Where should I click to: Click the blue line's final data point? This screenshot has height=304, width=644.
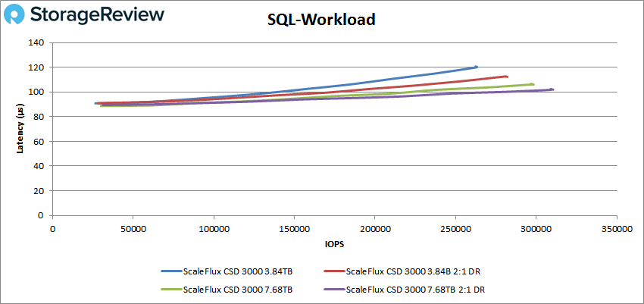476,67
